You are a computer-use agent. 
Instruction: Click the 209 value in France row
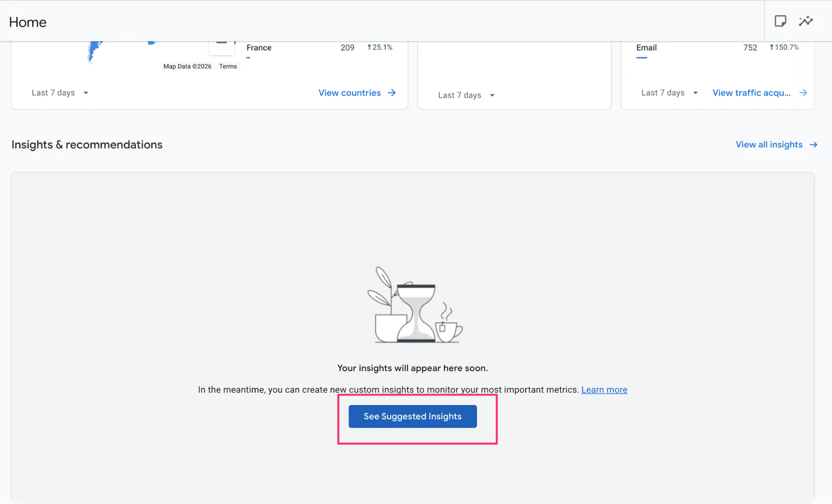[348, 48]
